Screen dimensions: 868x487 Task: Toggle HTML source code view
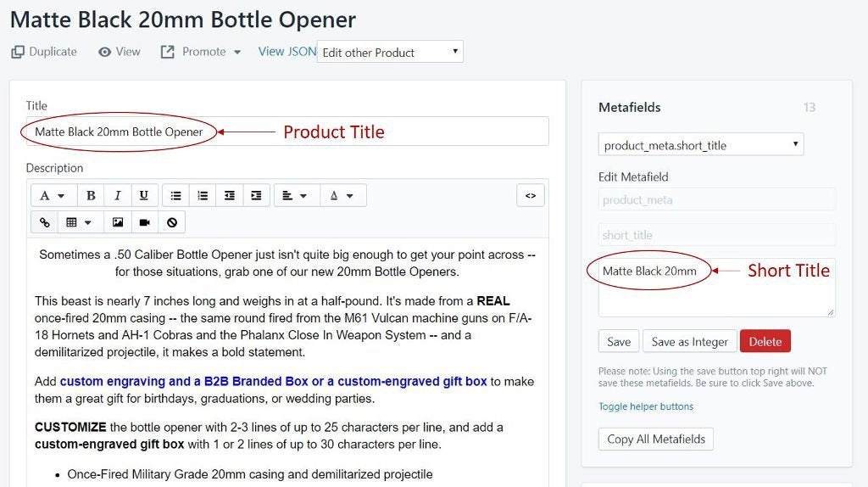click(x=531, y=196)
